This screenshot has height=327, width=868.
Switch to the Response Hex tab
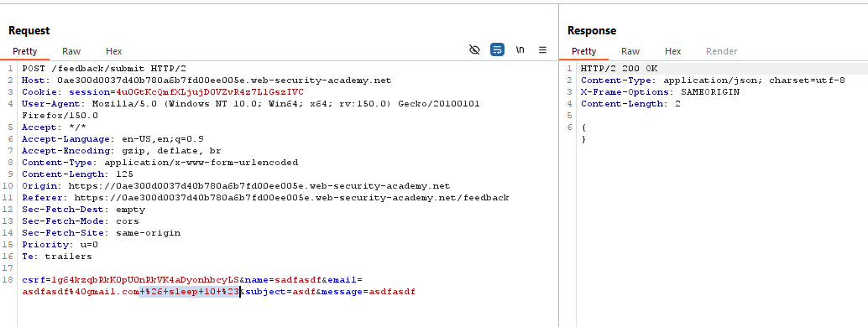click(x=673, y=51)
